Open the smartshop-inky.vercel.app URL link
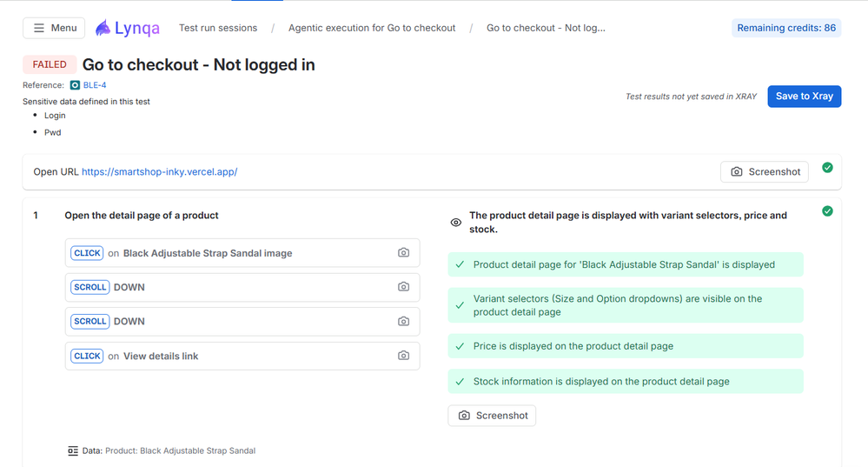 click(x=159, y=171)
